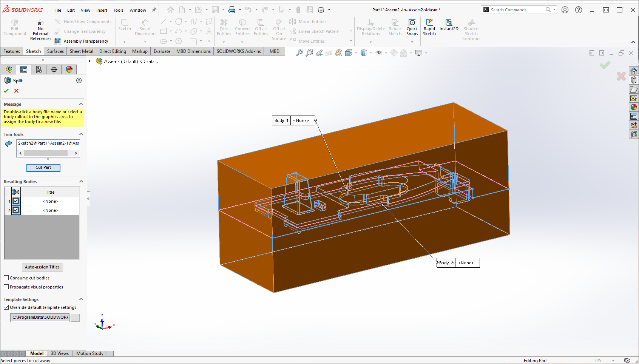Open the DimXpertManager tab
639x364 pixels.
coord(54,69)
